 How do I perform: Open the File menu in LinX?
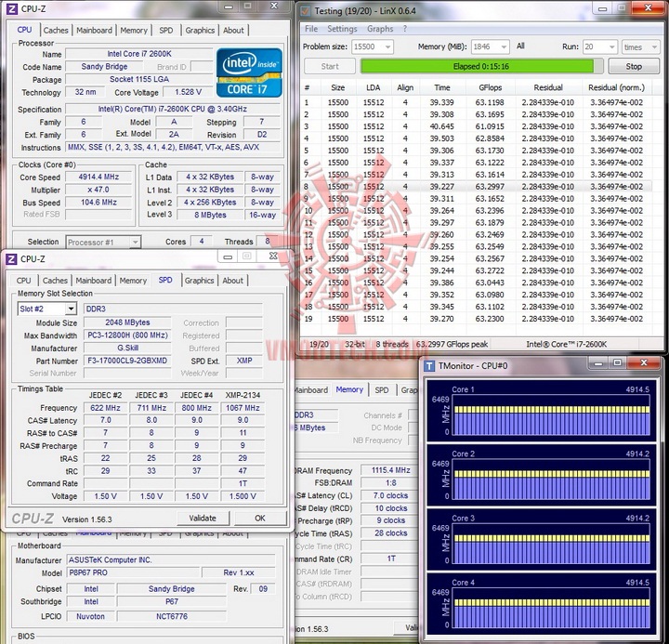click(311, 29)
